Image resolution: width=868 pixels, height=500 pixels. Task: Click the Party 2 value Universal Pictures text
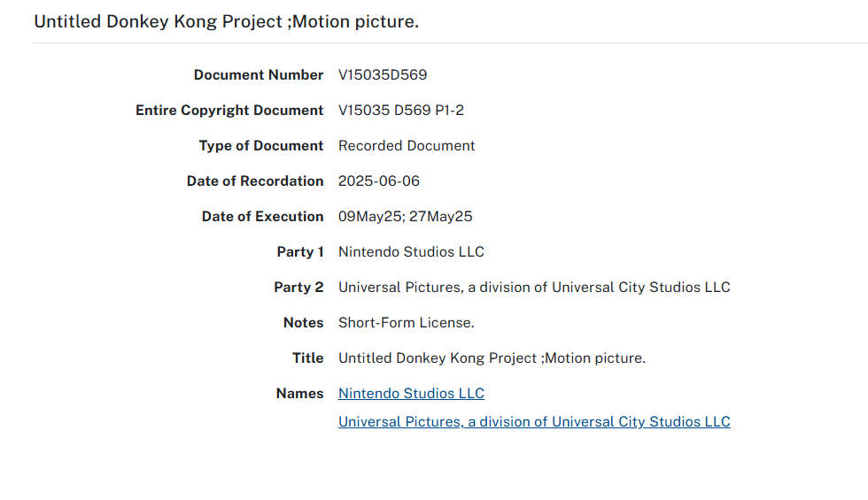pos(534,288)
